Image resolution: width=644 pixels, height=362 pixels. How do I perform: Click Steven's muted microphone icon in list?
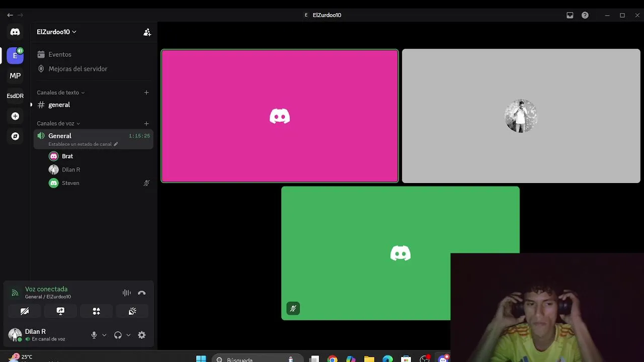pos(146,183)
